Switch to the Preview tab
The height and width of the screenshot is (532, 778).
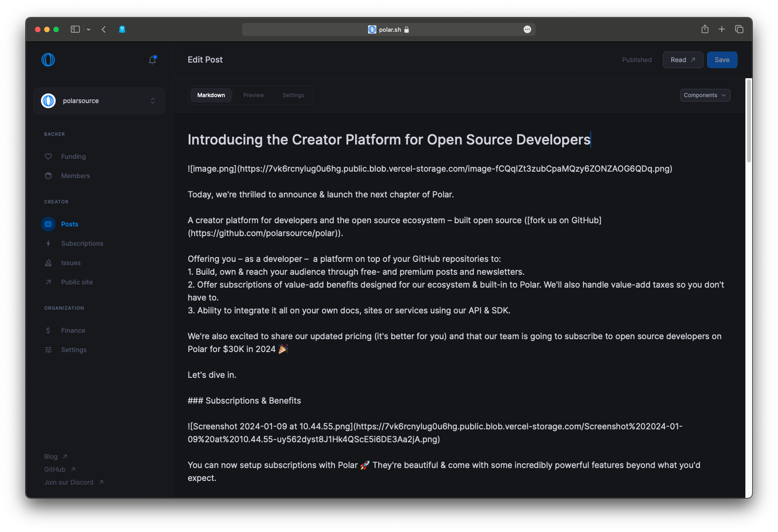click(x=254, y=95)
